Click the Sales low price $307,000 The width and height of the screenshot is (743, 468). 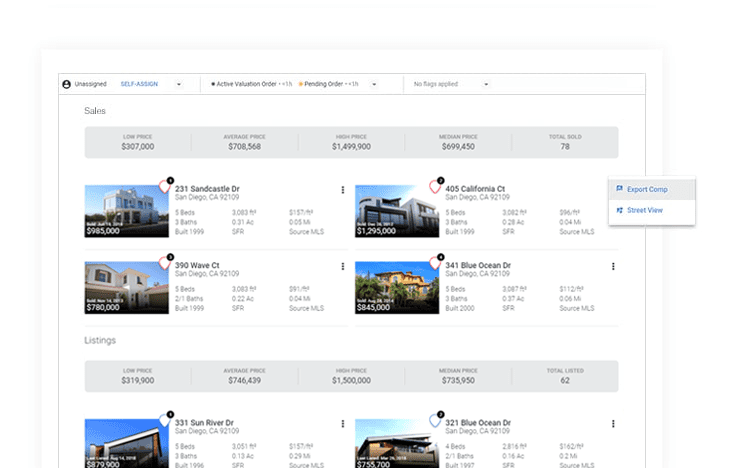[x=138, y=147]
